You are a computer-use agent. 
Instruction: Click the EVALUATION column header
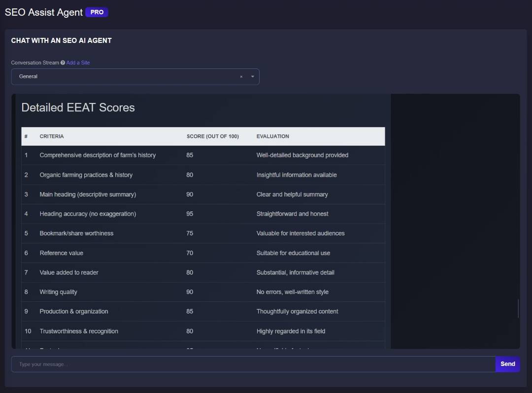(273, 136)
